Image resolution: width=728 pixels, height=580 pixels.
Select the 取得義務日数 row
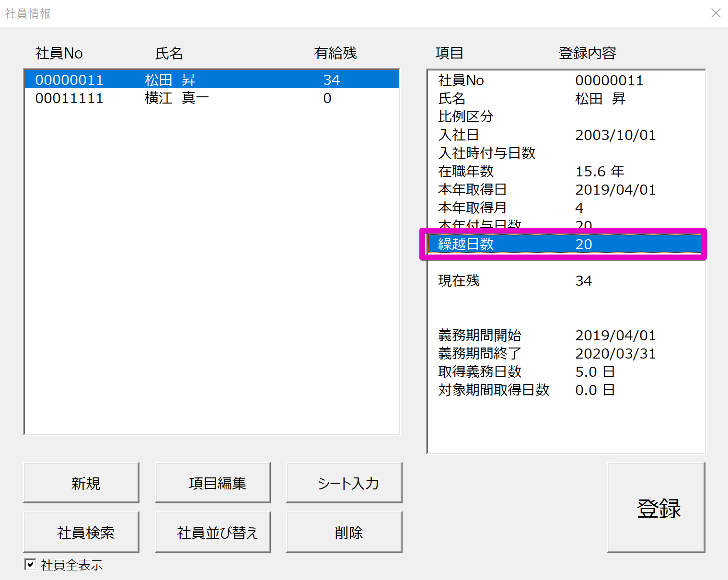point(565,371)
